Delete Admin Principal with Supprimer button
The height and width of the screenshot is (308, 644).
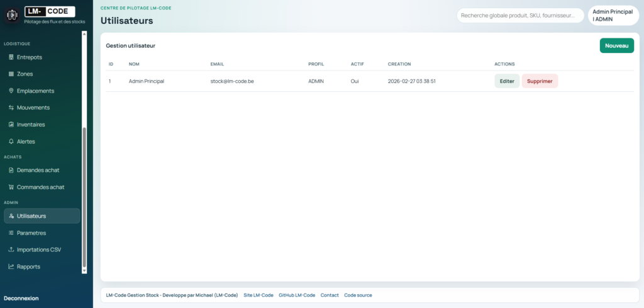540,81
